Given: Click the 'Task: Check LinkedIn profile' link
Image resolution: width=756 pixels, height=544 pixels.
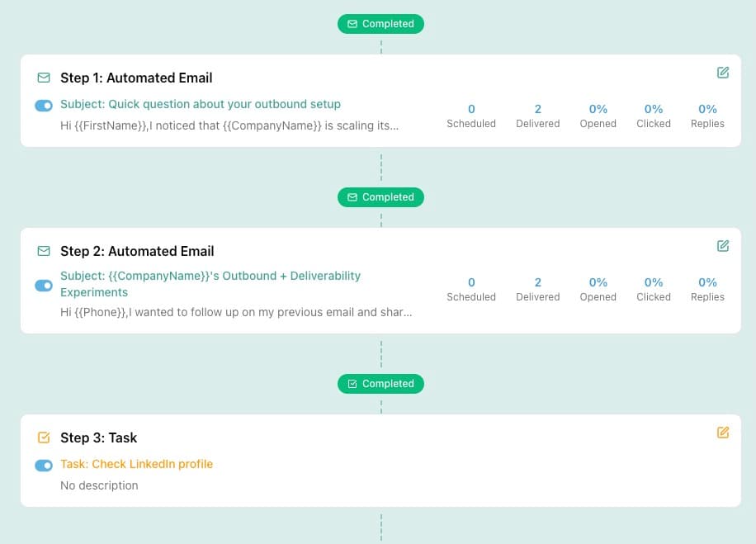Looking at the screenshot, I should [x=136, y=464].
